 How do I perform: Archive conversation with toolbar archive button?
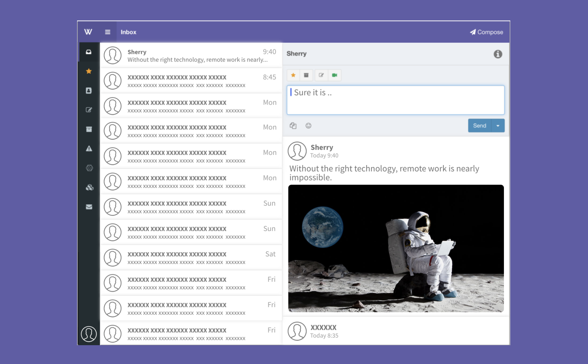tap(306, 75)
